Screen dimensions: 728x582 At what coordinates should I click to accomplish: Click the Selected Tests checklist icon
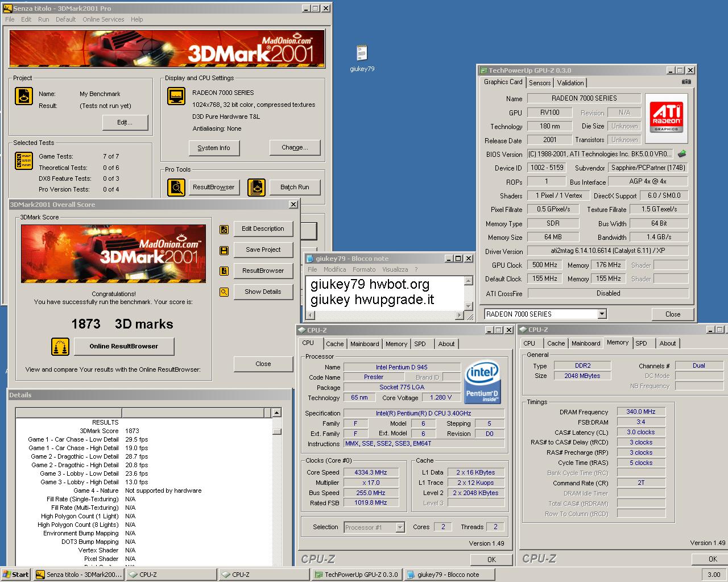point(23,161)
